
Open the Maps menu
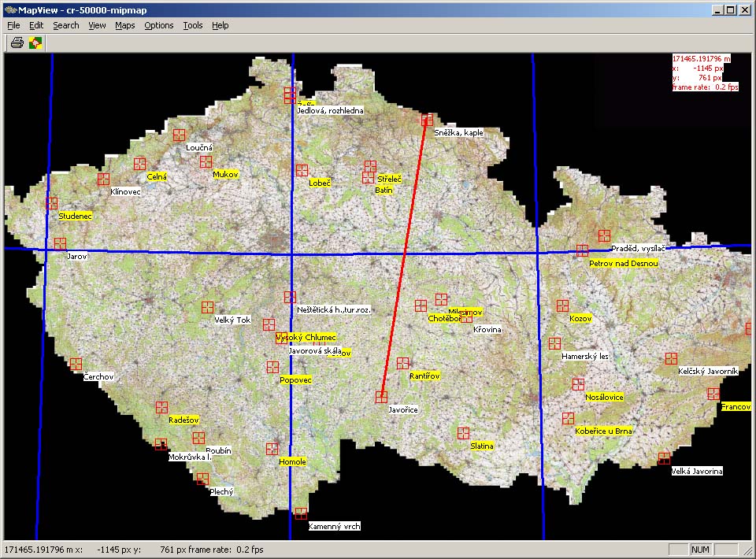pyautogui.click(x=124, y=25)
